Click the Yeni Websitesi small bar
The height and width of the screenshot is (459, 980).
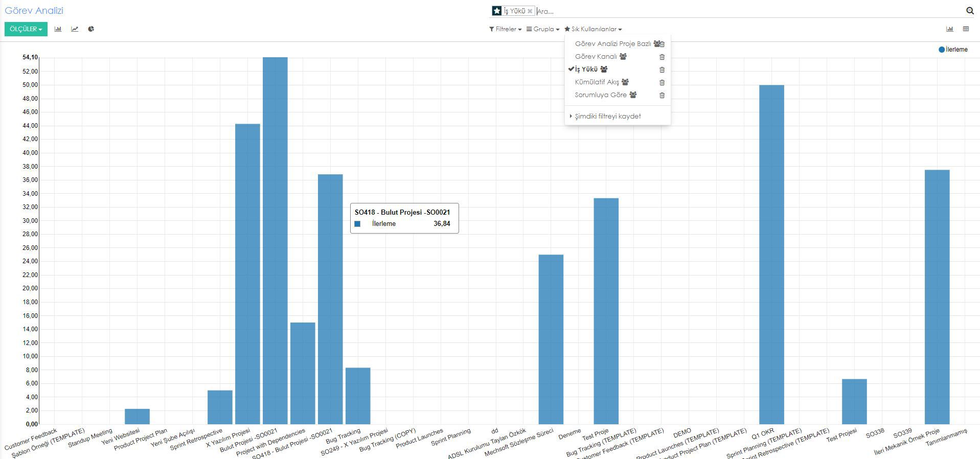click(137, 417)
